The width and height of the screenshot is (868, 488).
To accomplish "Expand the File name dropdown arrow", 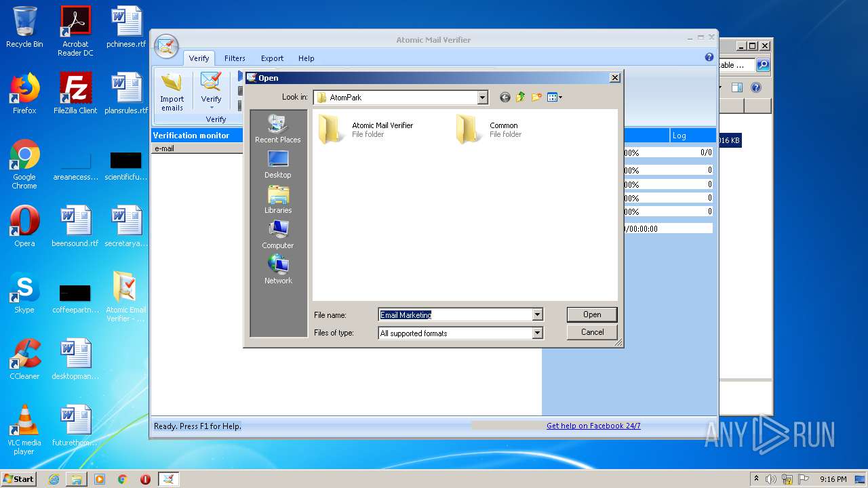I will (537, 314).
